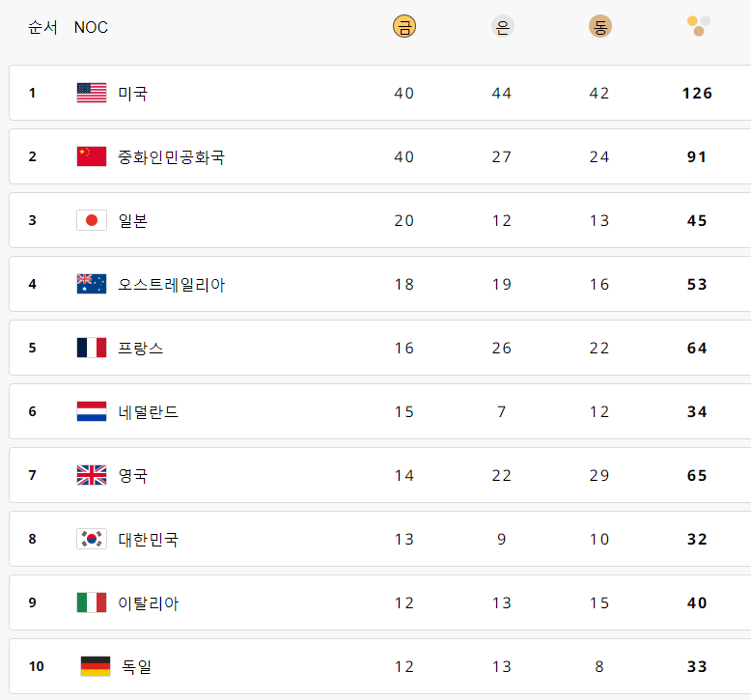Screen dimensions: 751x700
Task: Click the bronze medal 동 column icon
Action: [x=600, y=26]
